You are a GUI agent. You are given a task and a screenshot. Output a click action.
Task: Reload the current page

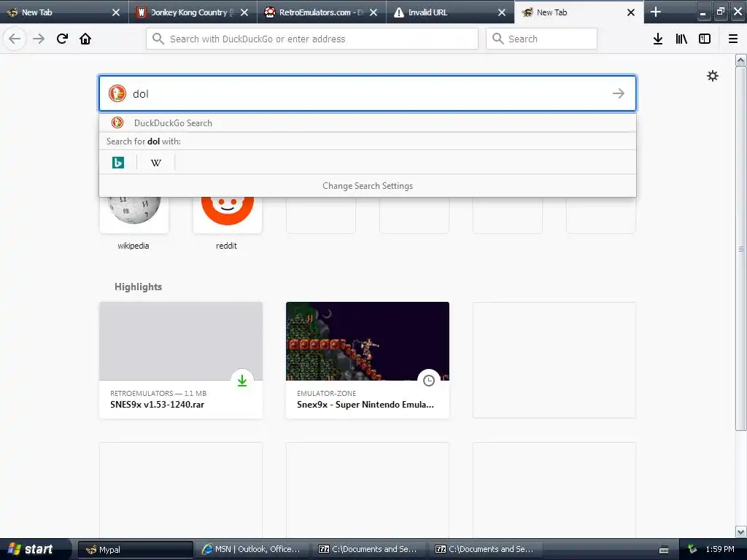[62, 39]
